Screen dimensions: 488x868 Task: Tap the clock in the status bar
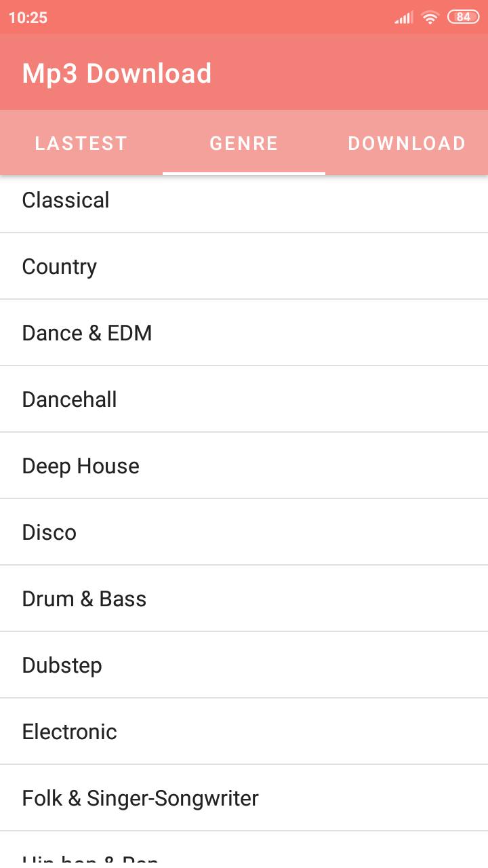[28, 18]
